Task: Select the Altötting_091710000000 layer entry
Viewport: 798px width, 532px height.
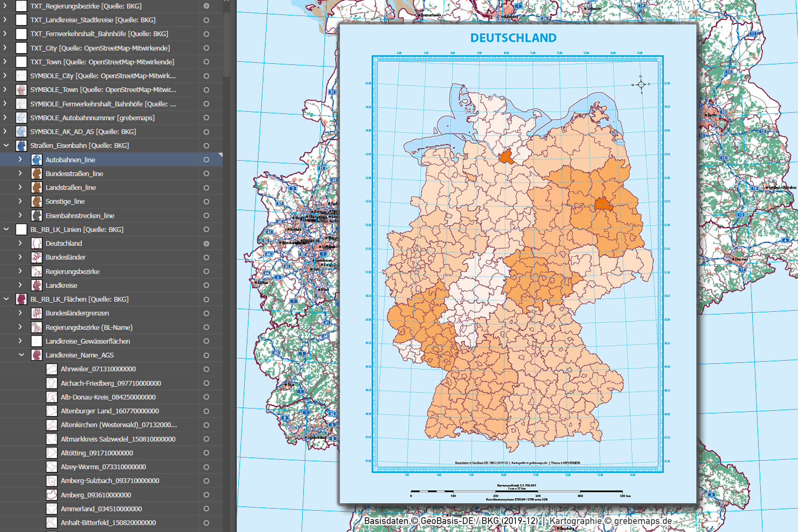Action: [97, 453]
